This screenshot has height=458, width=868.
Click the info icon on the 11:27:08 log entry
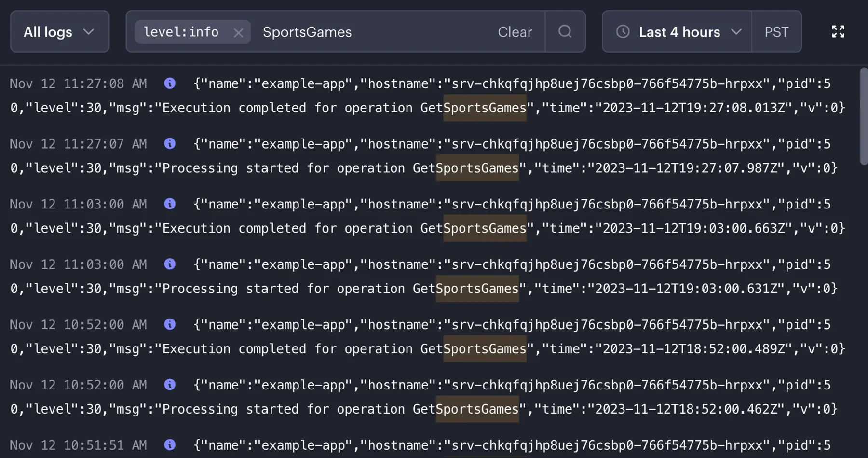click(170, 83)
